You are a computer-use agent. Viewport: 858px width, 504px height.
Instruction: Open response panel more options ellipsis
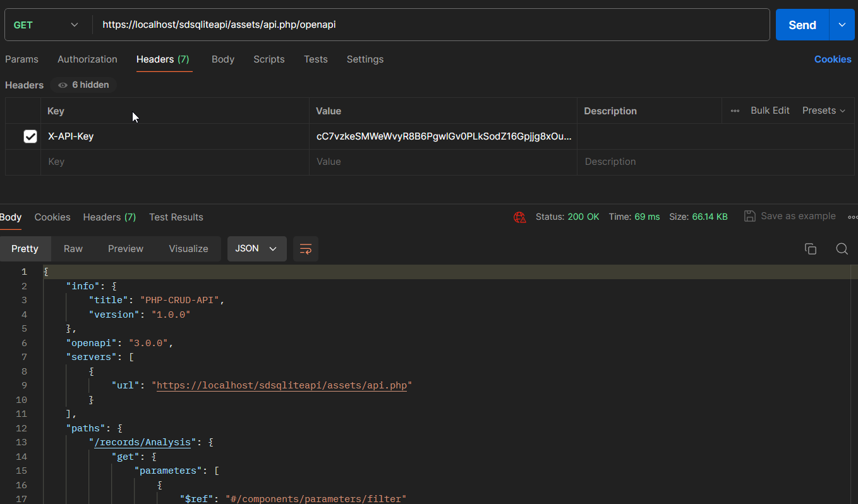852,217
